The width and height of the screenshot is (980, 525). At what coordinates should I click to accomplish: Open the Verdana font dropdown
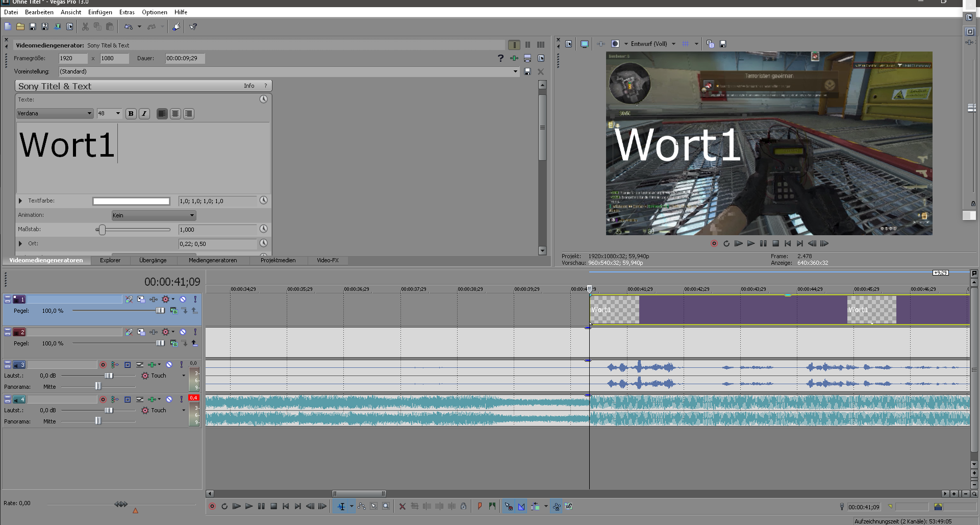pos(89,114)
